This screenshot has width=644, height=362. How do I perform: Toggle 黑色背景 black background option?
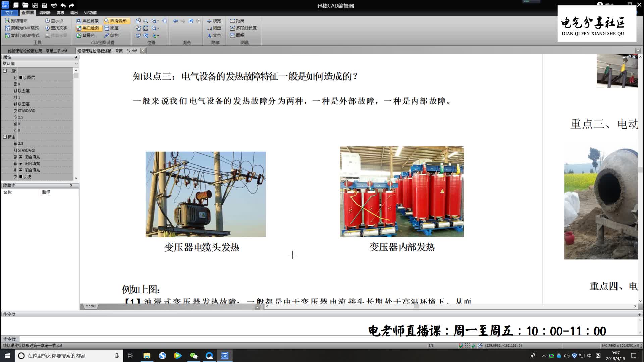click(x=88, y=21)
